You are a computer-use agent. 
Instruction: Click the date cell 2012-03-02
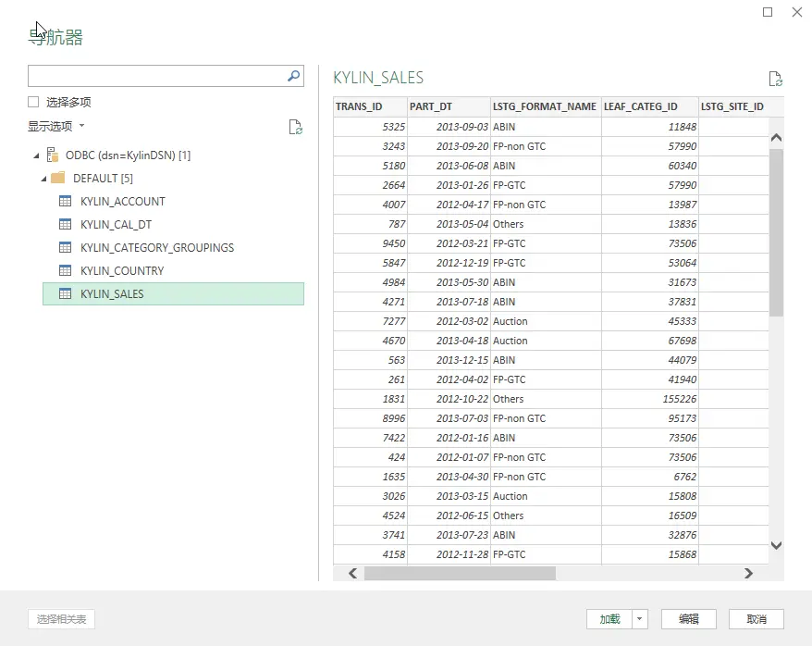point(449,321)
